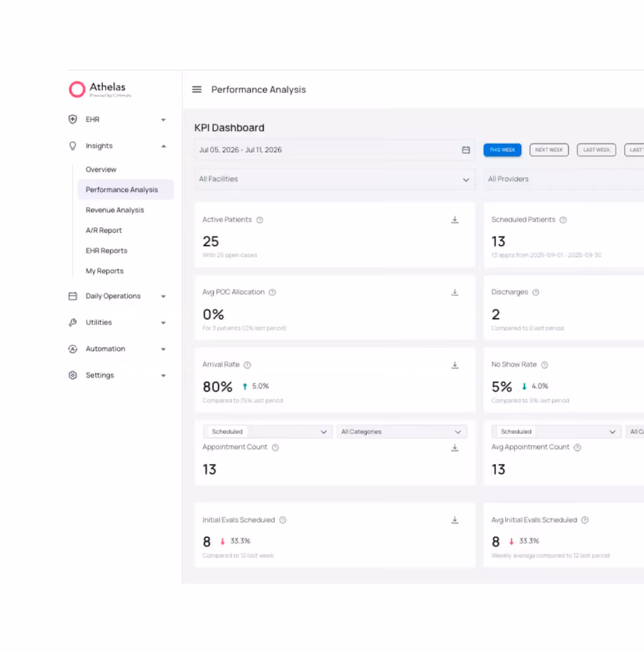The width and height of the screenshot is (644, 652).
Task: Show Initial Evals Scheduled help tooltip
Action: pos(283,520)
